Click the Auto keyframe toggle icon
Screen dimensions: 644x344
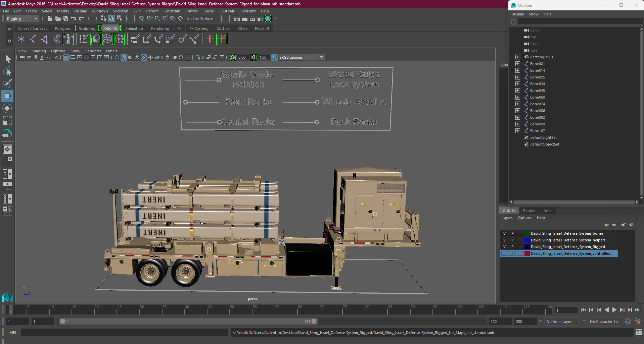pos(628,321)
